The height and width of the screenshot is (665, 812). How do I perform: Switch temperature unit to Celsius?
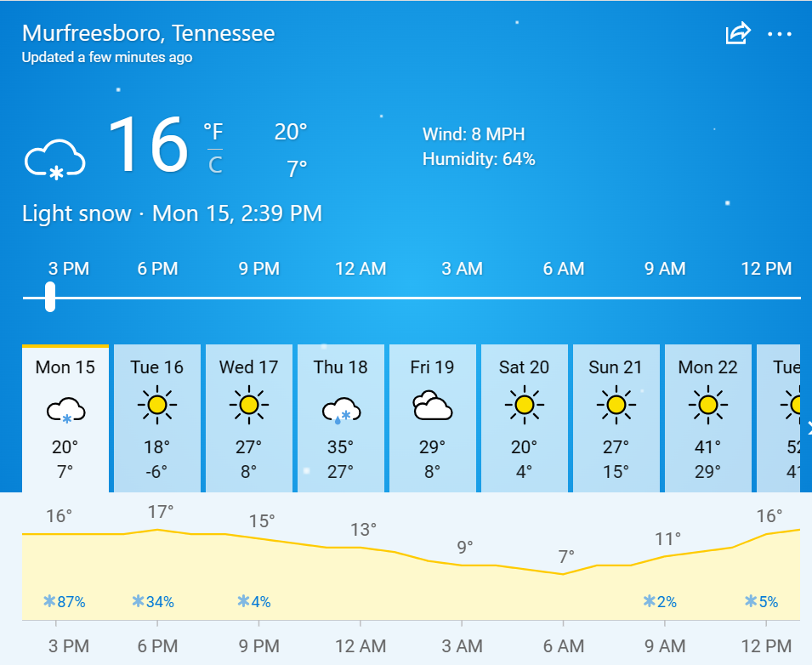[x=215, y=165]
